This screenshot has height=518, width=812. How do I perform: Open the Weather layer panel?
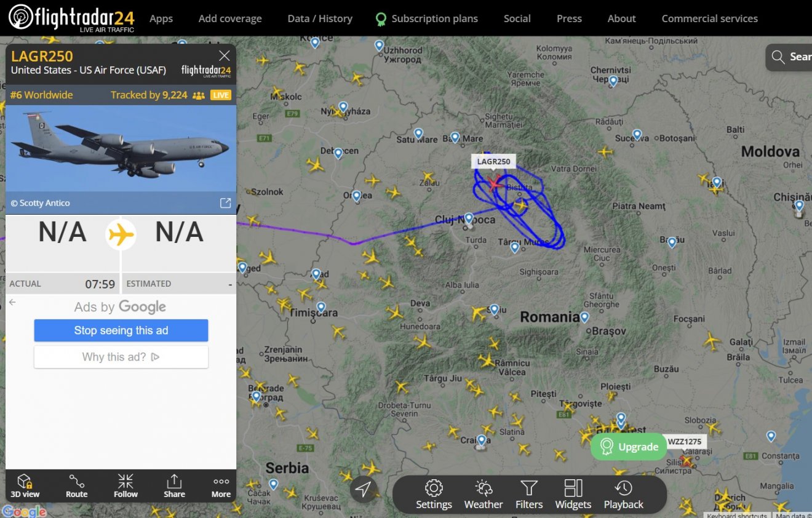click(484, 495)
